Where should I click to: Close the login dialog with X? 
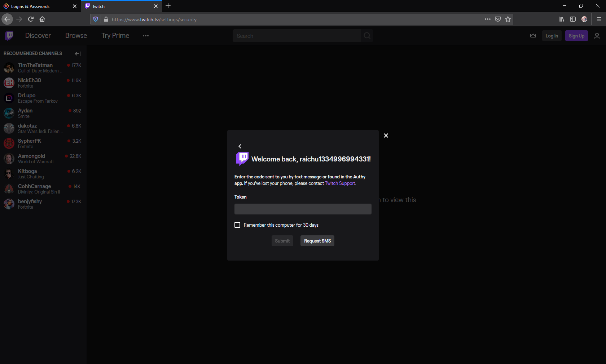pyautogui.click(x=386, y=136)
